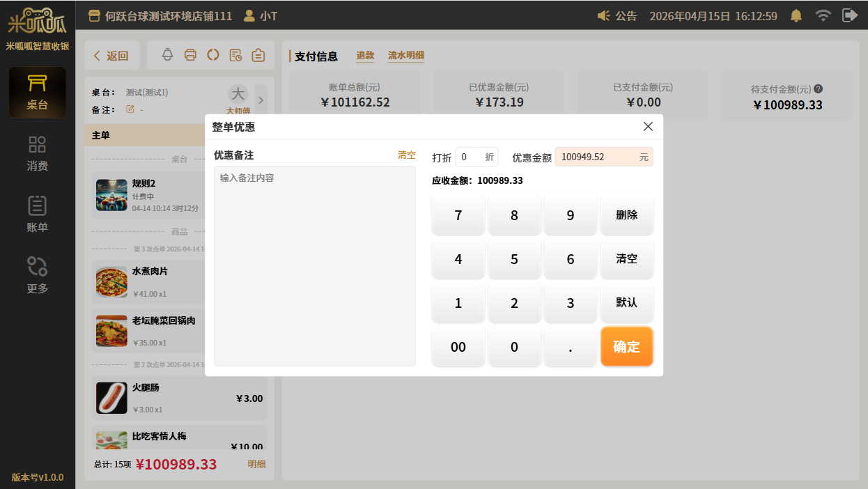Viewport: 868px width, 489px height.
Task: Open 公告 announcements in top bar
Action: [x=618, y=15]
